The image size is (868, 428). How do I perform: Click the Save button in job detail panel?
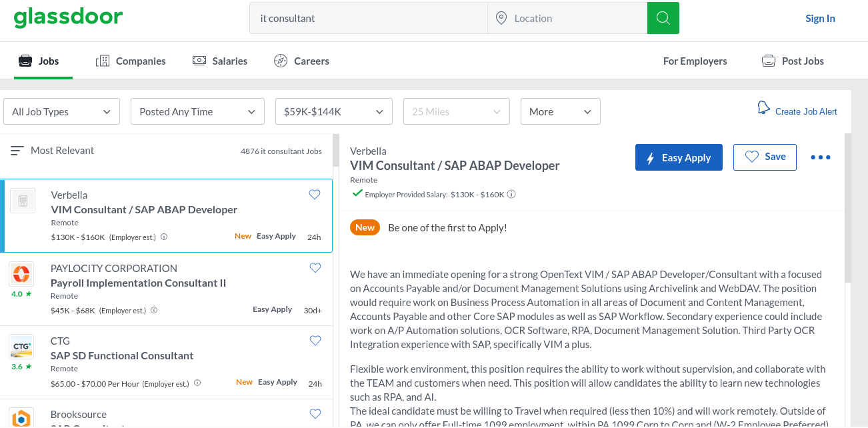tap(765, 157)
